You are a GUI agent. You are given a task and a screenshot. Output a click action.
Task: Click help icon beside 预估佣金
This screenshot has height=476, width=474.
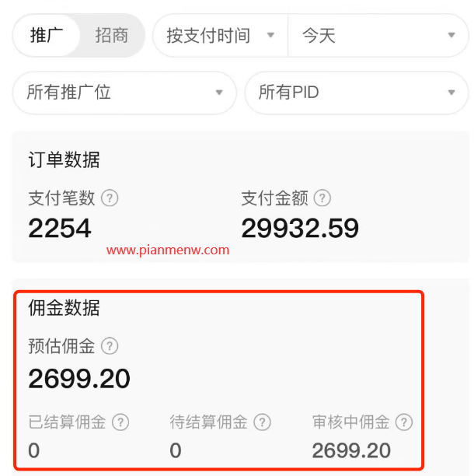[110, 346]
